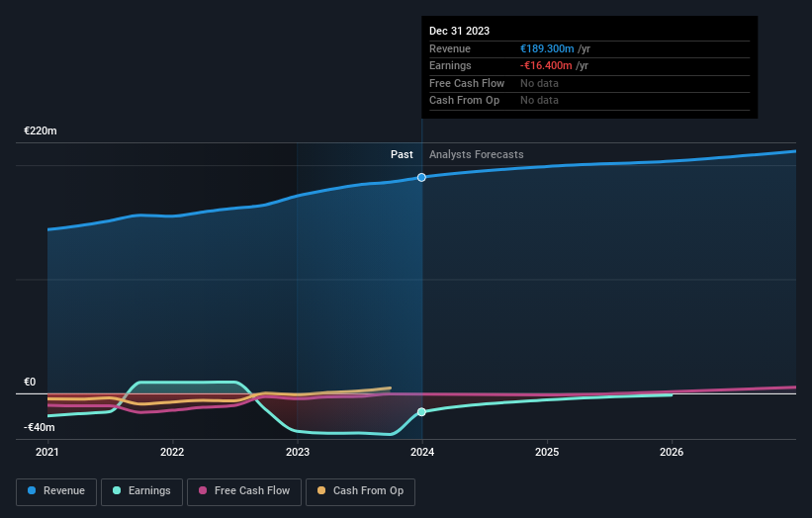Click the -€40m y-axis label
The image size is (812, 518).
coord(40,427)
